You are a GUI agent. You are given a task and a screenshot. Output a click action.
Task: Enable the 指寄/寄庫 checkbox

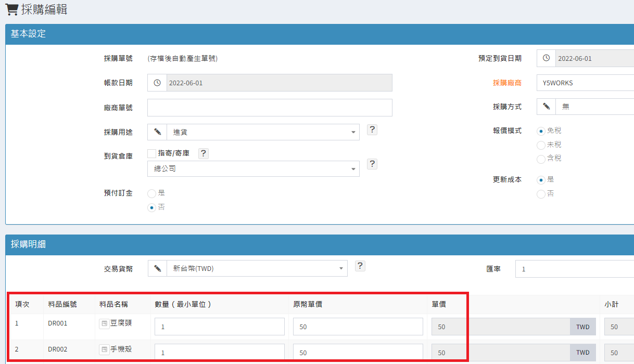point(152,153)
